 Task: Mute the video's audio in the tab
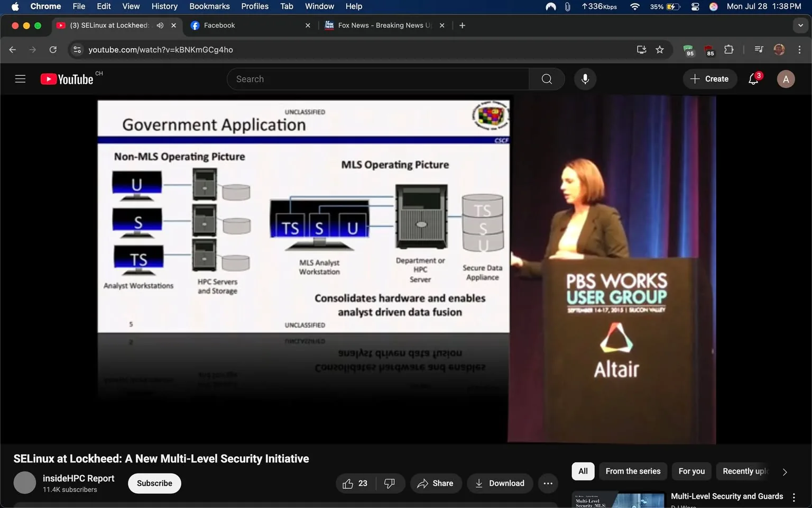click(x=160, y=25)
